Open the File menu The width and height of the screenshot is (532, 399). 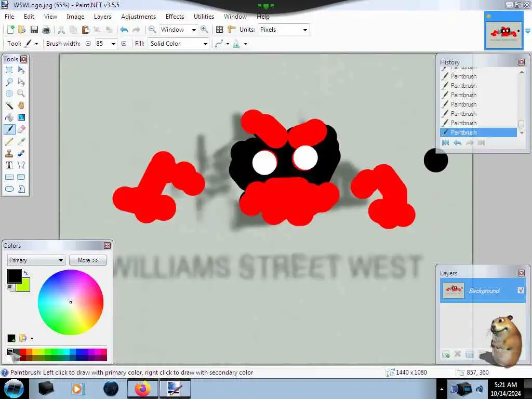9,16
